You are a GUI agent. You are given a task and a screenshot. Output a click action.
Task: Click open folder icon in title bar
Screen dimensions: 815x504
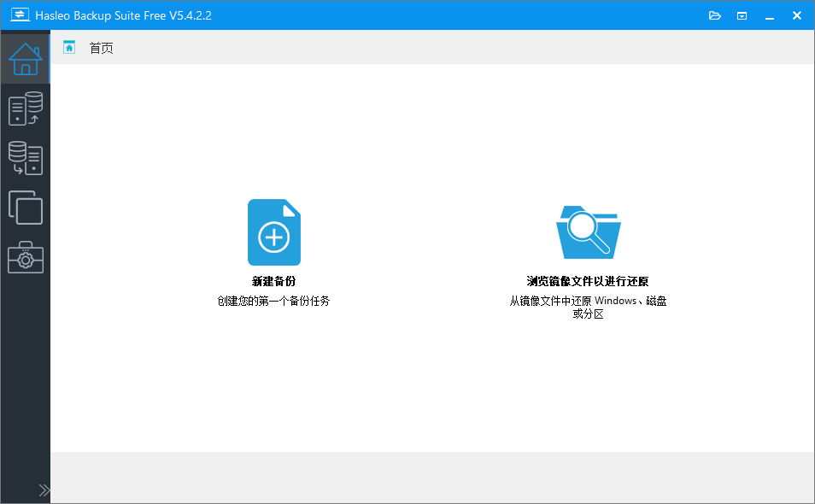pos(715,15)
